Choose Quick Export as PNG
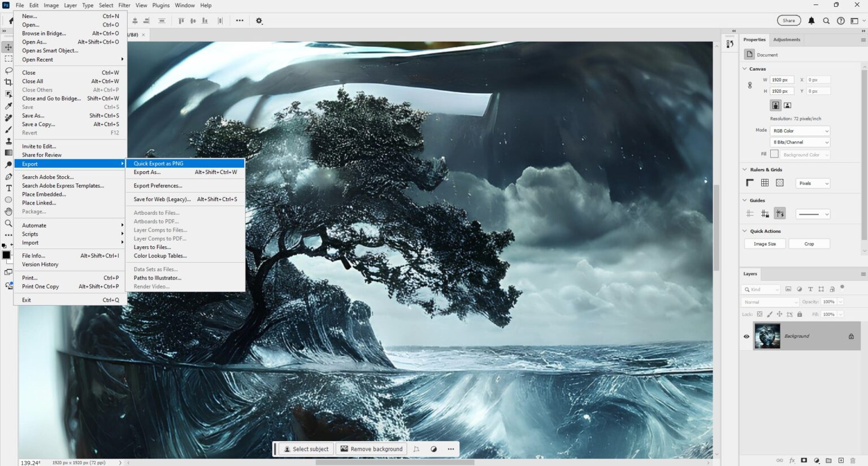Screen dimensions: 868x466 click(x=160, y=163)
